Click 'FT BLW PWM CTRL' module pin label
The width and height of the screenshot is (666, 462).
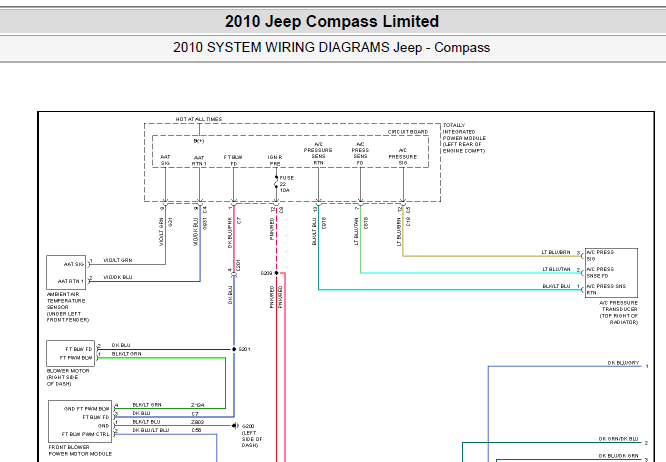point(85,434)
